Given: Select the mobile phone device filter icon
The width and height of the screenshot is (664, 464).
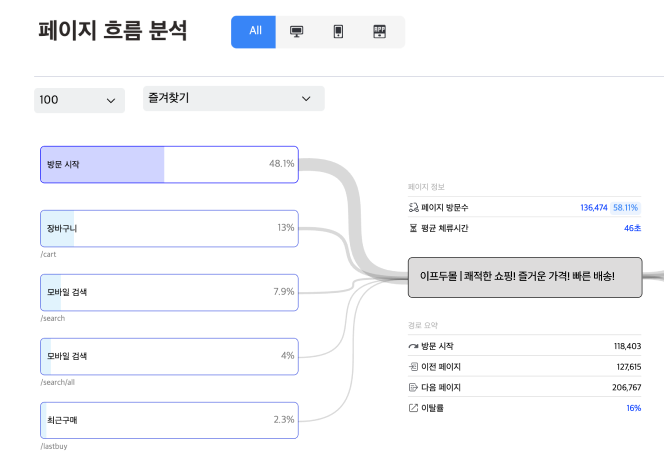Looking at the screenshot, I should coord(338,32).
